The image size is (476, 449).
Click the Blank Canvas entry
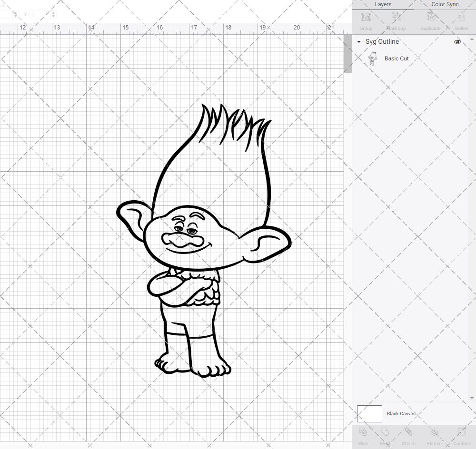pyautogui.click(x=401, y=413)
